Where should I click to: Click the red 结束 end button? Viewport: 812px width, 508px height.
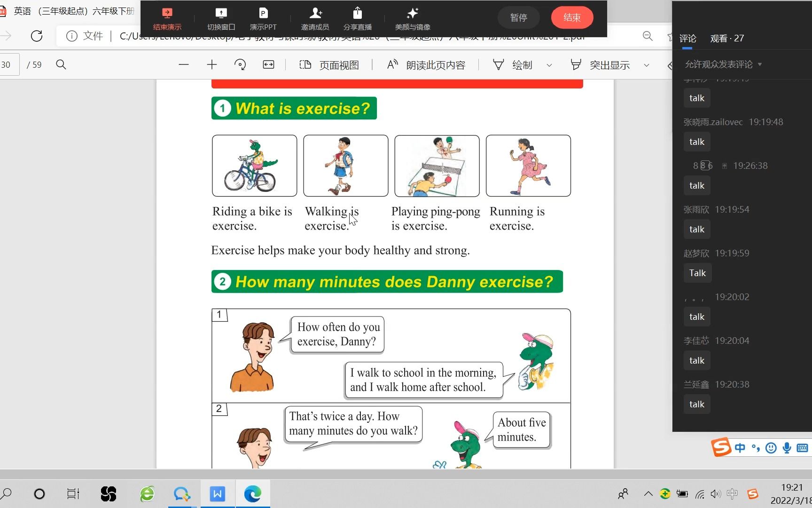click(572, 17)
